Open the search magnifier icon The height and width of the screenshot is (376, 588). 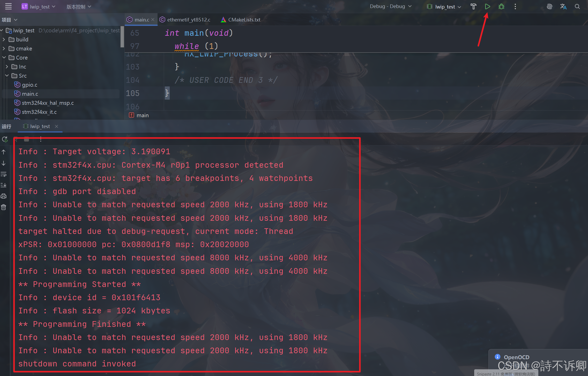tap(577, 7)
